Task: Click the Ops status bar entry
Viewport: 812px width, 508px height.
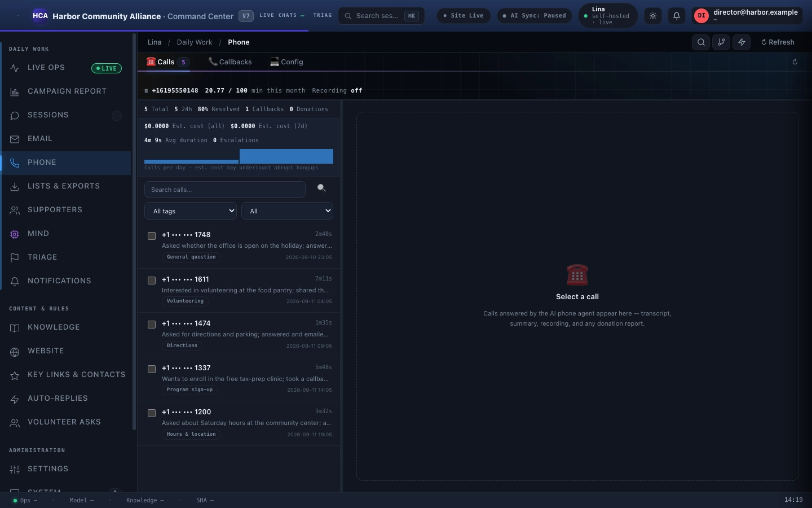Action: point(25,500)
